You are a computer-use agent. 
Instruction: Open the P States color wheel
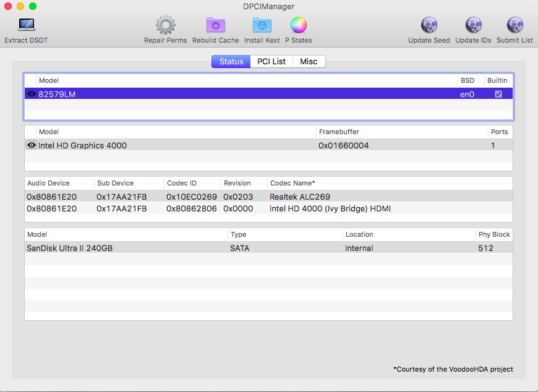298,25
